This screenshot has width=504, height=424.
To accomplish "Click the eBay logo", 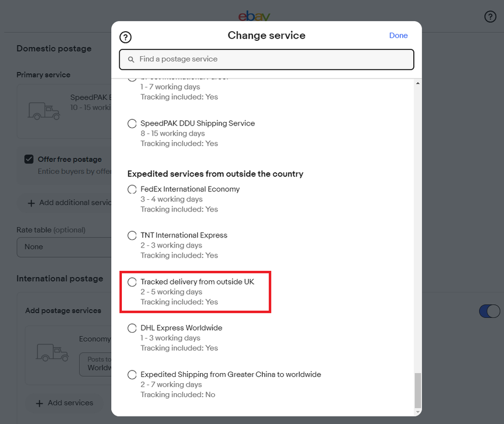I will pyautogui.click(x=254, y=16).
